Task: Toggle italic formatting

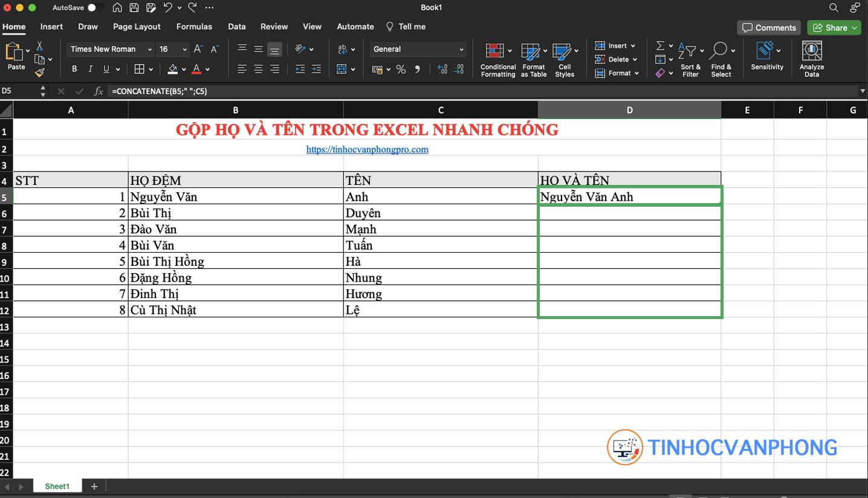Action: tap(91, 70)
